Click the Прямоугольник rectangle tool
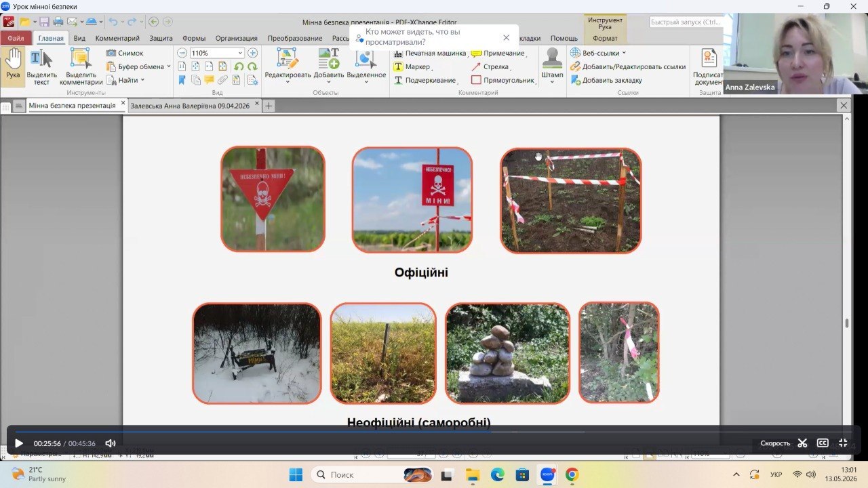This screenshot has width=868, height=488. (x=502, y=80)
